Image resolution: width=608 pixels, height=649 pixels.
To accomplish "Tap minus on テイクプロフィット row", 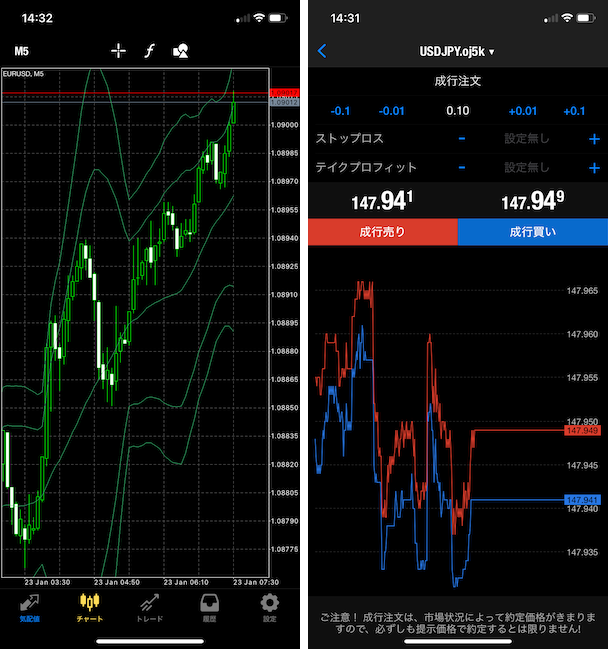I will pyautogui.click(x=462, y=168).
